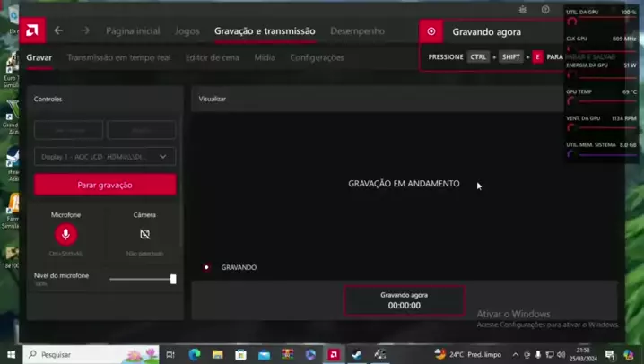
Task: Open the Editor de cena subtab
Action: pyautogui.click(x=212, y=57)
